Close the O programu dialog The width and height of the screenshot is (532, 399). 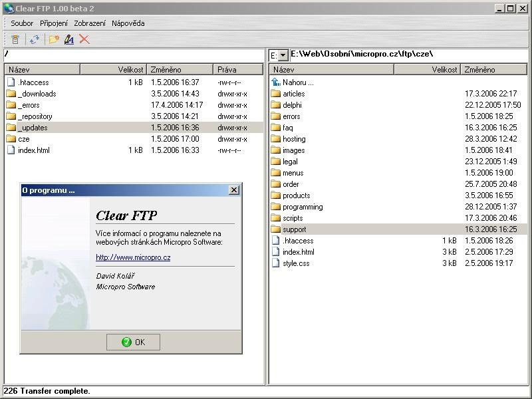(234, 190)
